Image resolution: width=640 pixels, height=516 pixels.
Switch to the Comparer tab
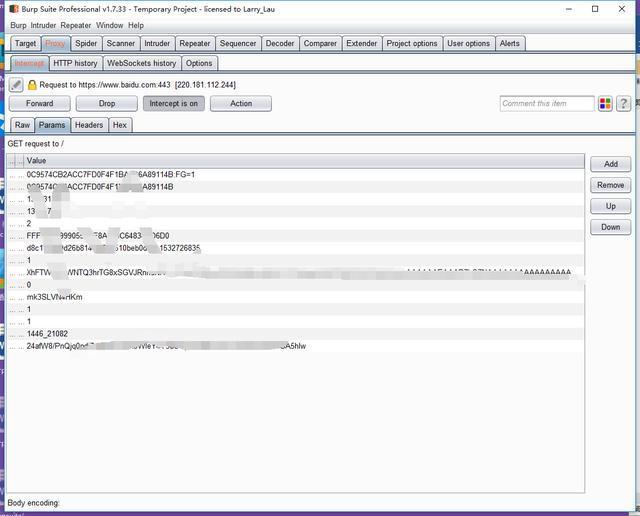(320, 43)
